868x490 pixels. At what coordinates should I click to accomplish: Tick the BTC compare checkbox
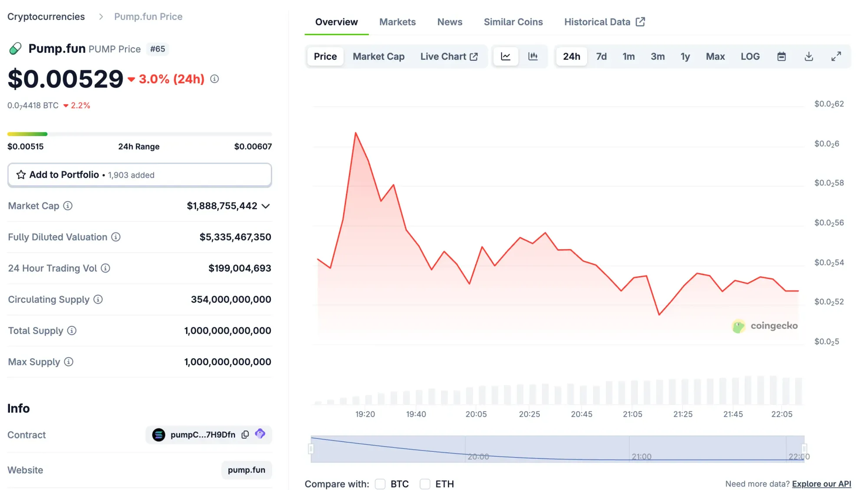coord(380,484)
